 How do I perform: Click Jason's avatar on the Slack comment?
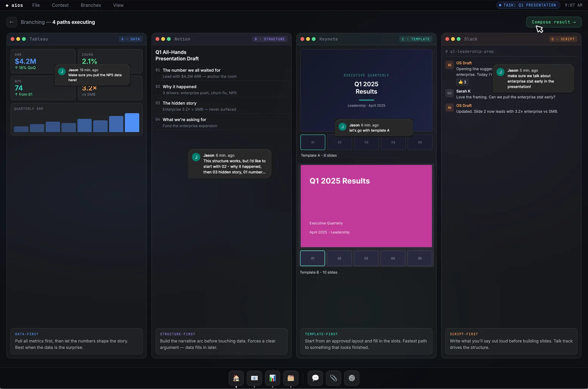click(500, 72)
